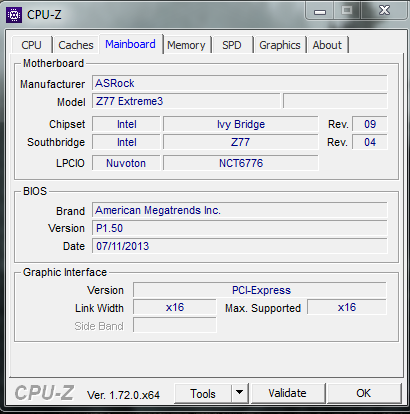Close the CPU-Z window
Viewport: 410px width, 414px height.
(384, 11)
